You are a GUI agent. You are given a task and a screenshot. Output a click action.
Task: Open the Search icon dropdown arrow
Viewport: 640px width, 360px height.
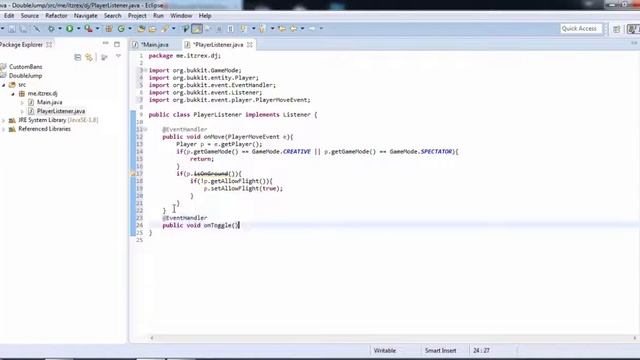point(173,29)
